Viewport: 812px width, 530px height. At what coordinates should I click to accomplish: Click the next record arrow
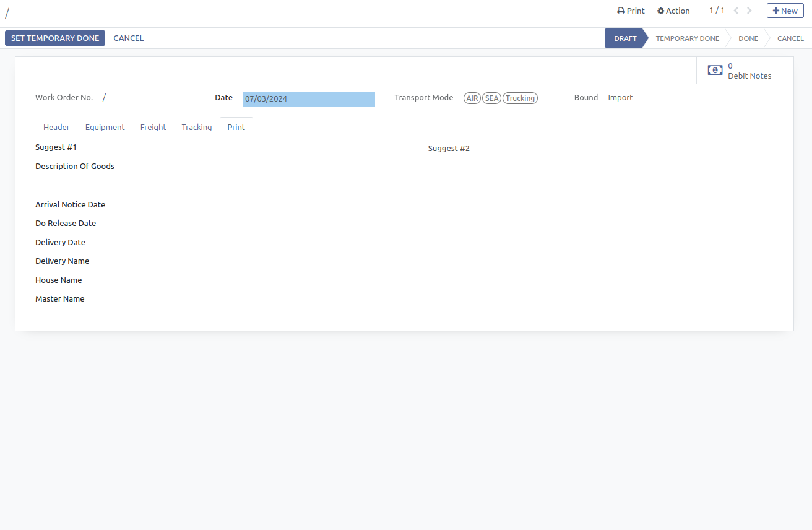749,11
